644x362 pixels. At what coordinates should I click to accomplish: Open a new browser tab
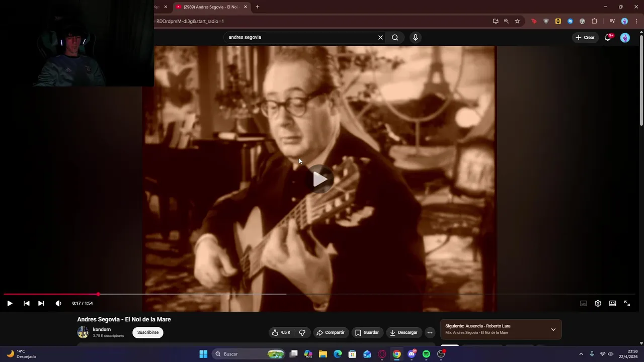coord(258,7)
